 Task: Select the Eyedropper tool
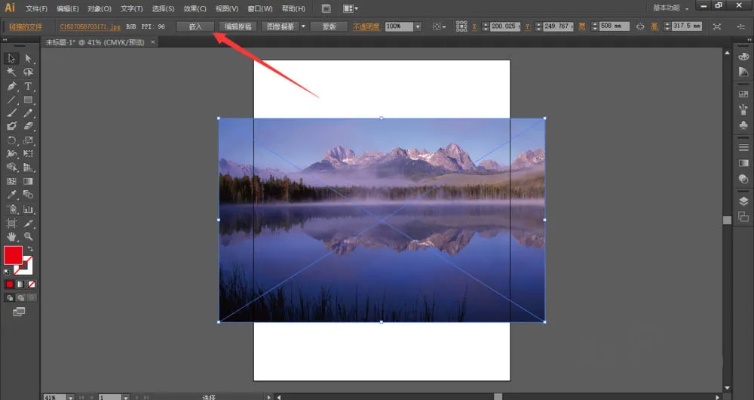11,195
